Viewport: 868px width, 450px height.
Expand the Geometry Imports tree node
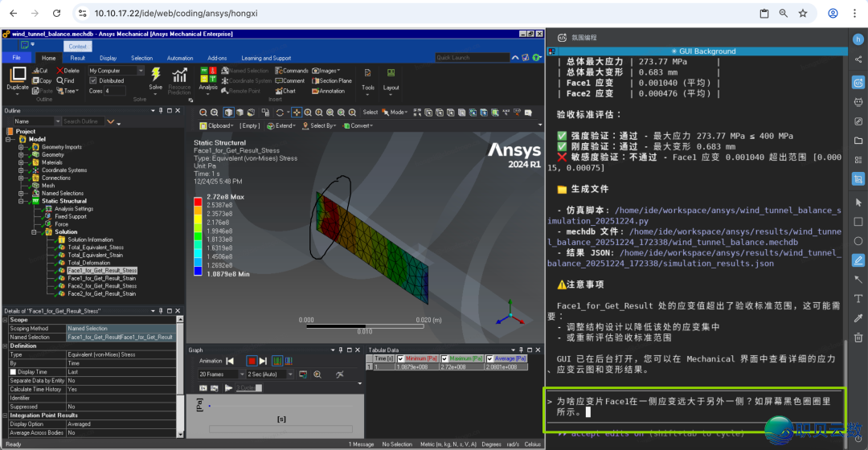click(x=21, y=147)
